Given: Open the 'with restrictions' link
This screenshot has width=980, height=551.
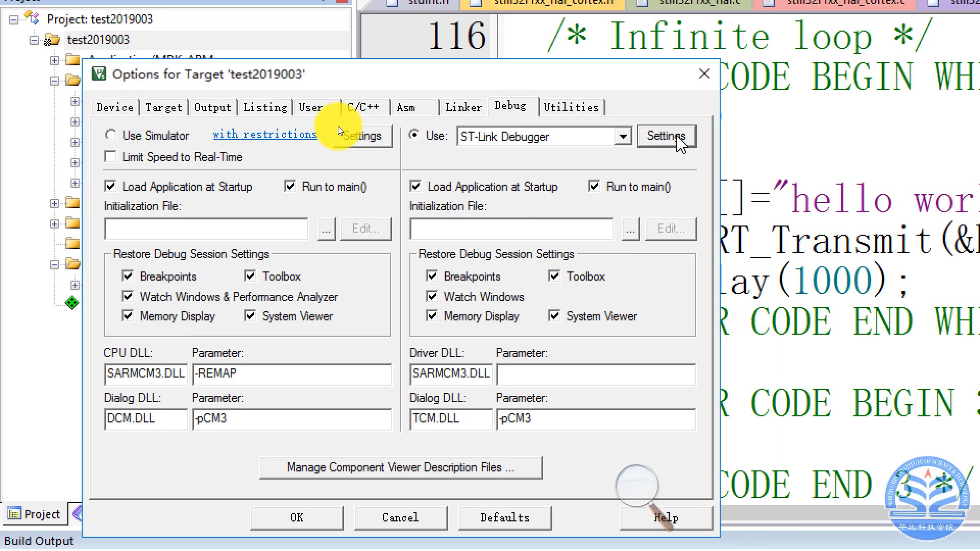Looking at the screenshot, I should click(264, 134).
